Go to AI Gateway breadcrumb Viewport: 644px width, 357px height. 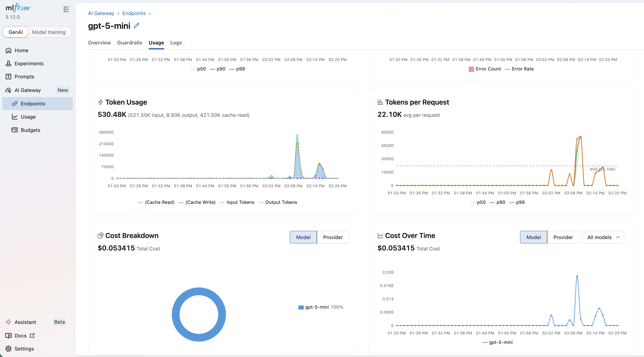pos(101,13)
